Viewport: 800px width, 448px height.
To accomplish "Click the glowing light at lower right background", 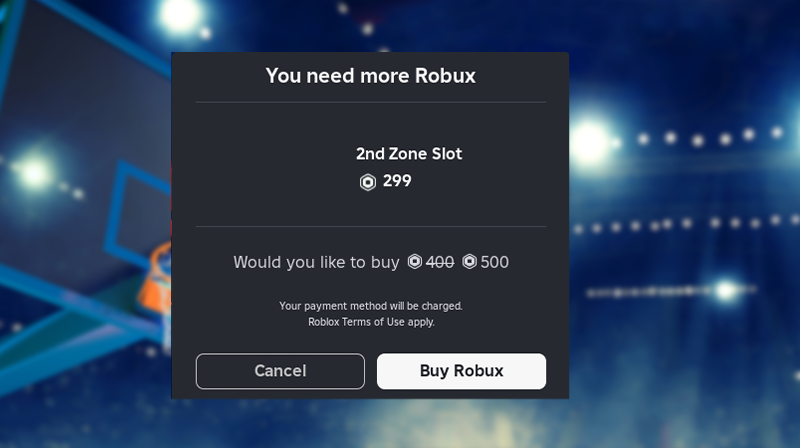I will [x=725, y=291].
